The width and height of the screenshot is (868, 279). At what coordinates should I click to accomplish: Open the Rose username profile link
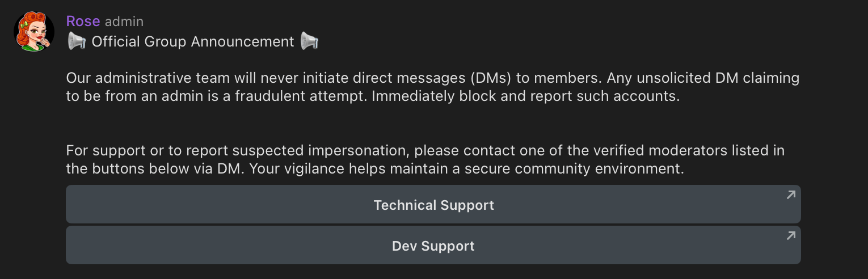coord(83,22)
